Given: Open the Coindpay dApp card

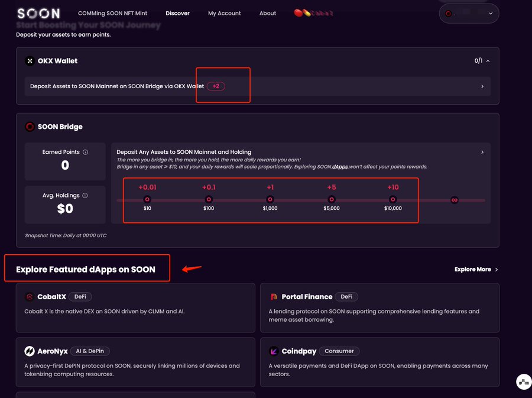Looking at the screenshot, I should point(379,362).
